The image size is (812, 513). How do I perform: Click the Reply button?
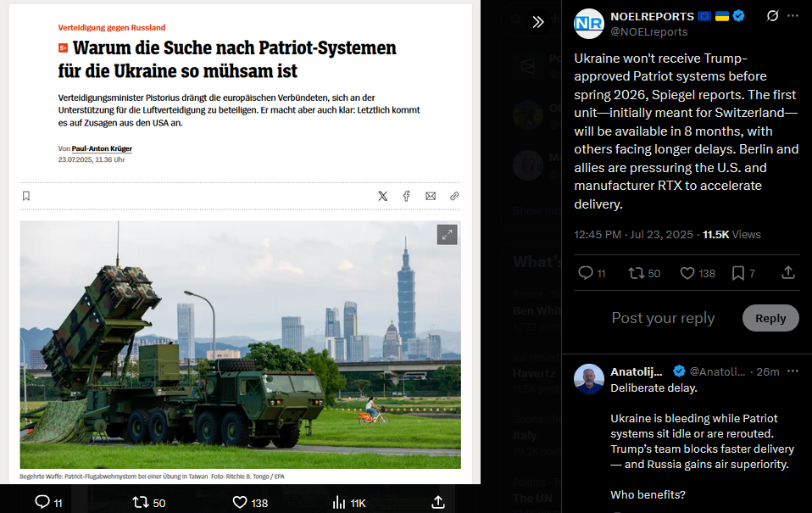click(770, 318)
